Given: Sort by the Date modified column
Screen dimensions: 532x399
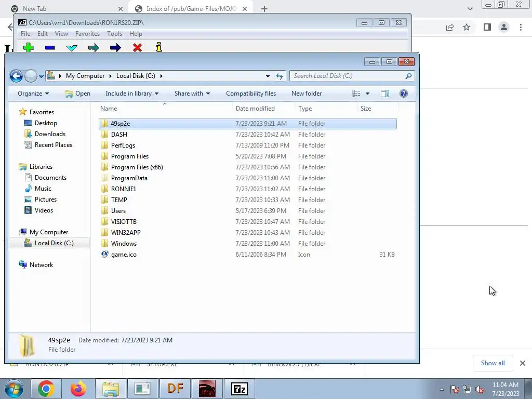Looking at the screenshot, I should 263,109.
